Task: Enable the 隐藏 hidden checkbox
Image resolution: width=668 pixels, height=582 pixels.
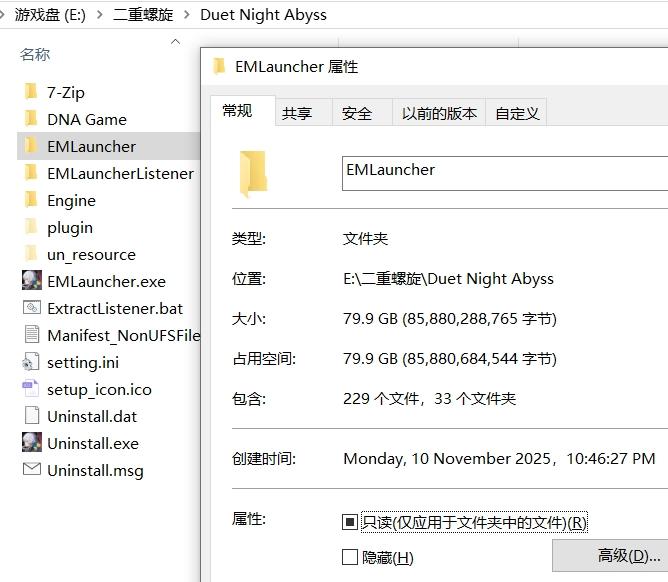Action: (350, 557)
